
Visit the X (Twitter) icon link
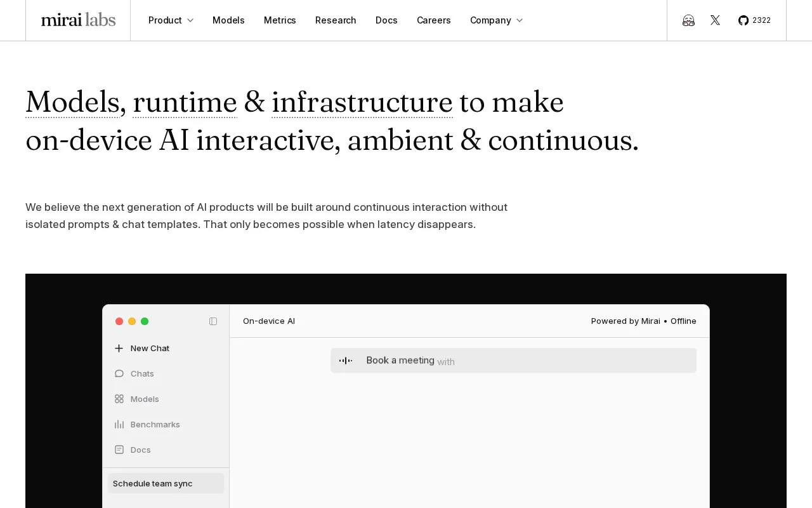(716, 20)
